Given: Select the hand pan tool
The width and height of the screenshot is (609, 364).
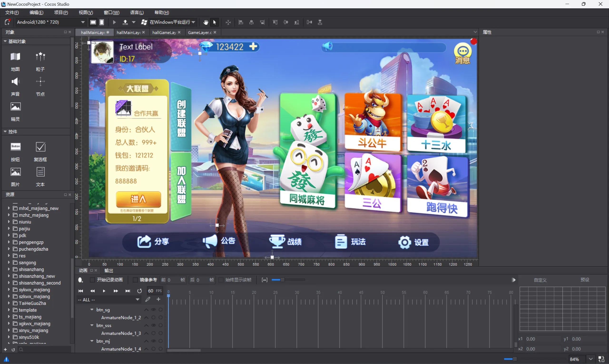Looking at the screenshot, I should [206, 22].
